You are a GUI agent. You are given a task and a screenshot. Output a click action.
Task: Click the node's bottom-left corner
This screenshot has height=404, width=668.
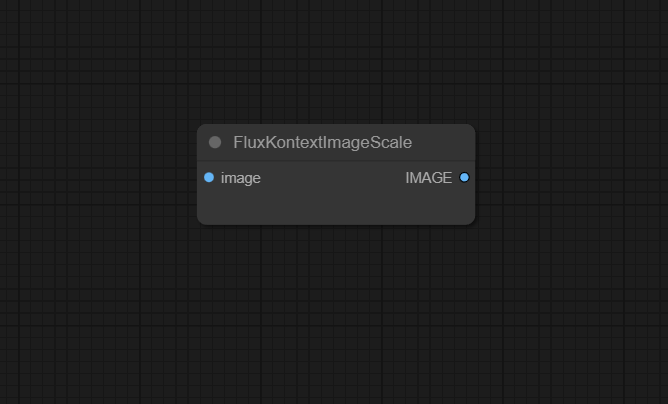pos(201,221)
